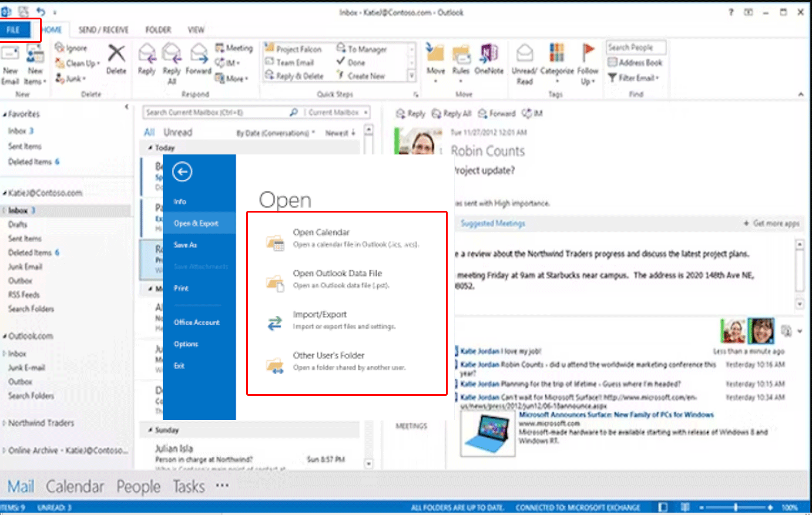Click the Delete icon in ribbon
812x515 pixels.
pyautogui.click(x=116, y=55)
